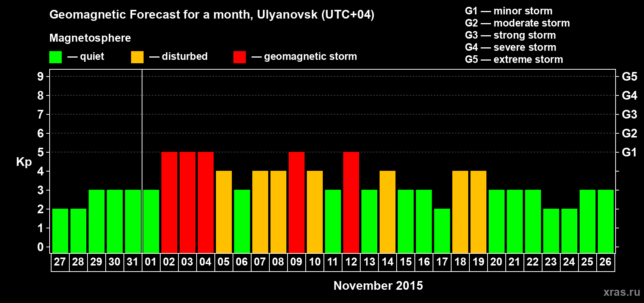
Task: Click the 'G1 — minor storm' legend text
Action: (x=509, y=11)
